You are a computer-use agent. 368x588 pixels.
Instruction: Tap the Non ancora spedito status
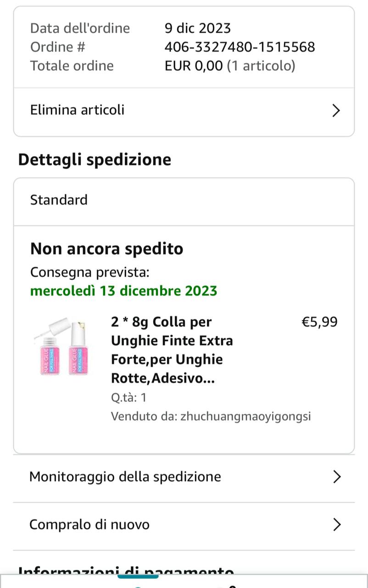coord(107,249)
